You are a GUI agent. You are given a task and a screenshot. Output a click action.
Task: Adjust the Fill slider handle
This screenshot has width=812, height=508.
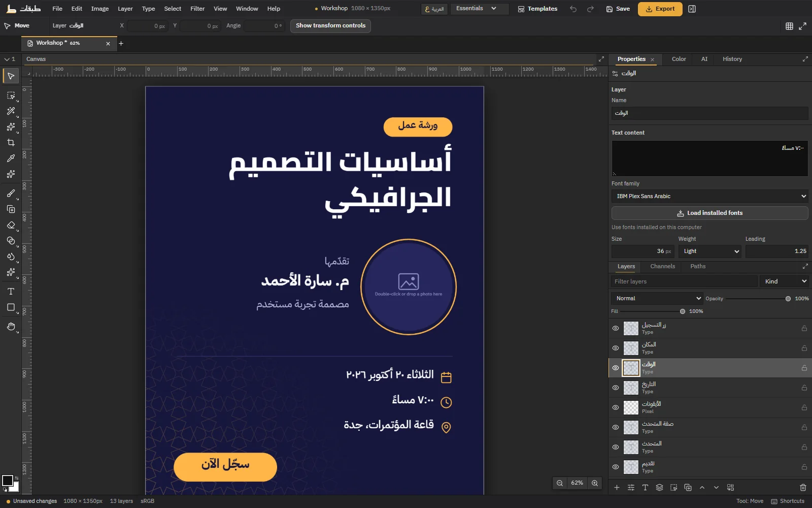[682, 311]
